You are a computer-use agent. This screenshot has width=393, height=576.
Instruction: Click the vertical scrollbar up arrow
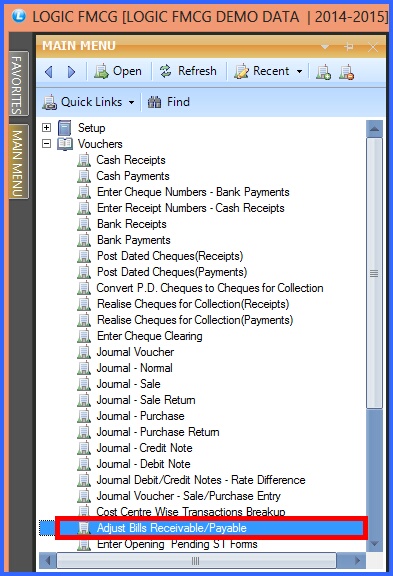tap(374, 129)
